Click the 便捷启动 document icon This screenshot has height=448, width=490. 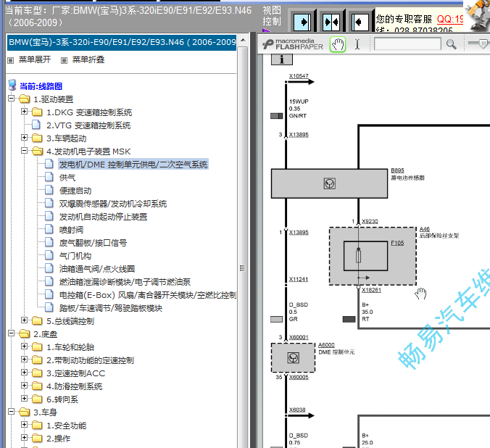click(49, 190)
